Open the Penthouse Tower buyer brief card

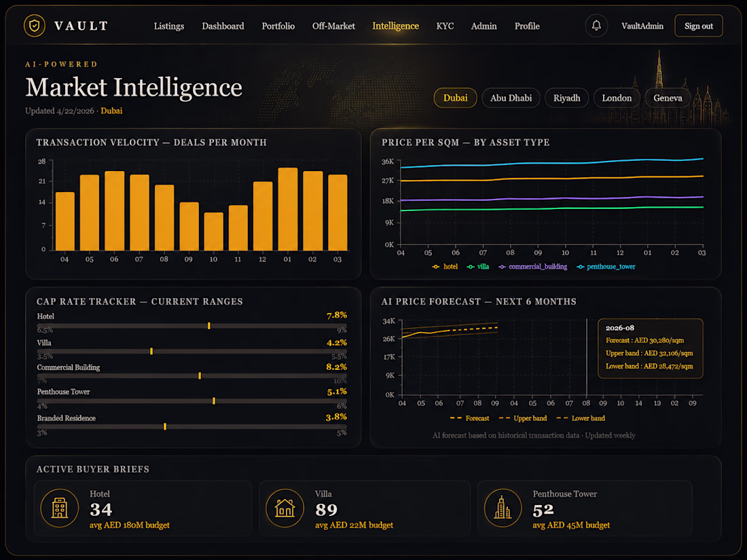coord(585,508)
